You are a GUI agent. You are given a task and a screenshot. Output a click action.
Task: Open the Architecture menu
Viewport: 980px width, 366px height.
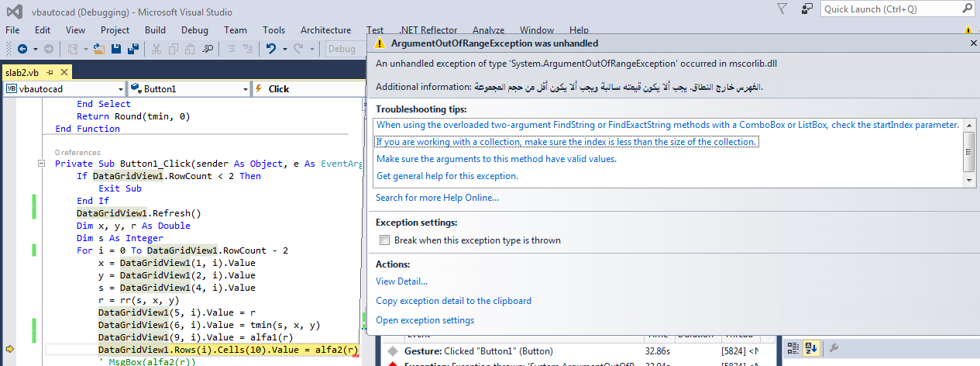point(325,30)
